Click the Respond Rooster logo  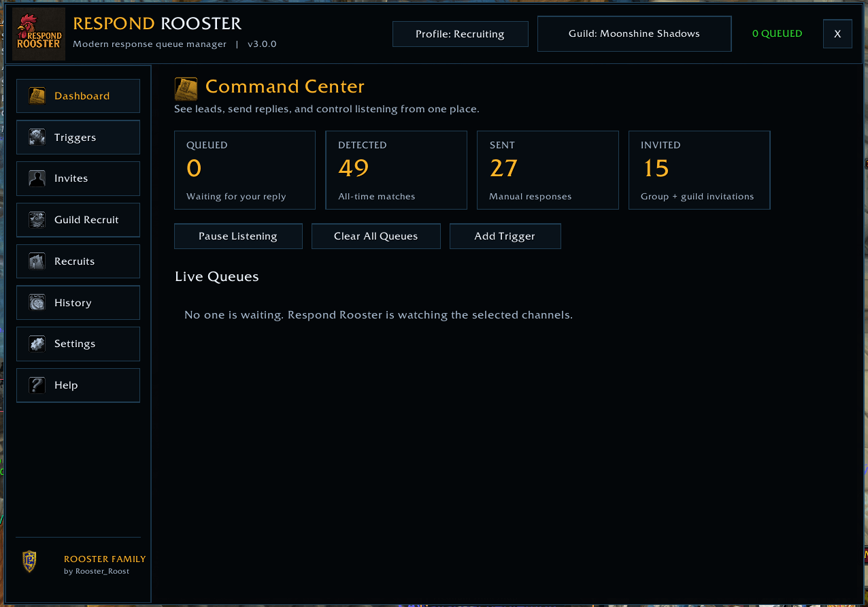pyautogui.click(x=39, y=34)
